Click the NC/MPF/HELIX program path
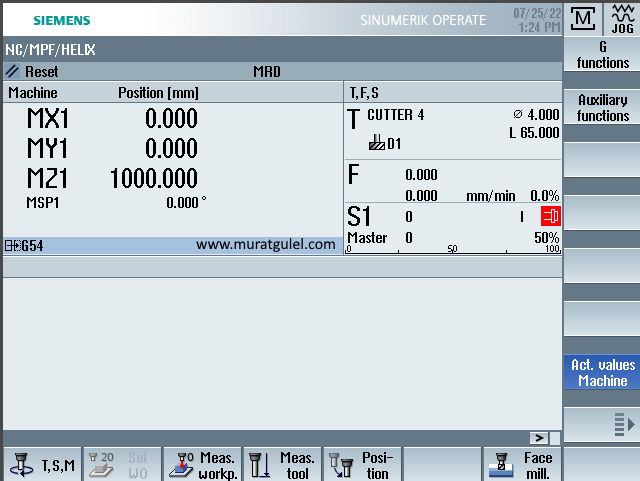640x481 pixels. click(50, 50)
